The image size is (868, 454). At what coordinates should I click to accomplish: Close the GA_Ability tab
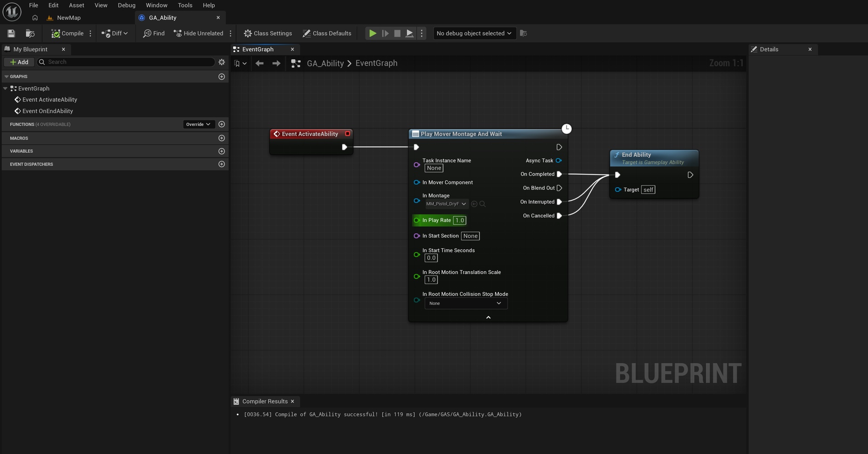[x=218, y=18]
